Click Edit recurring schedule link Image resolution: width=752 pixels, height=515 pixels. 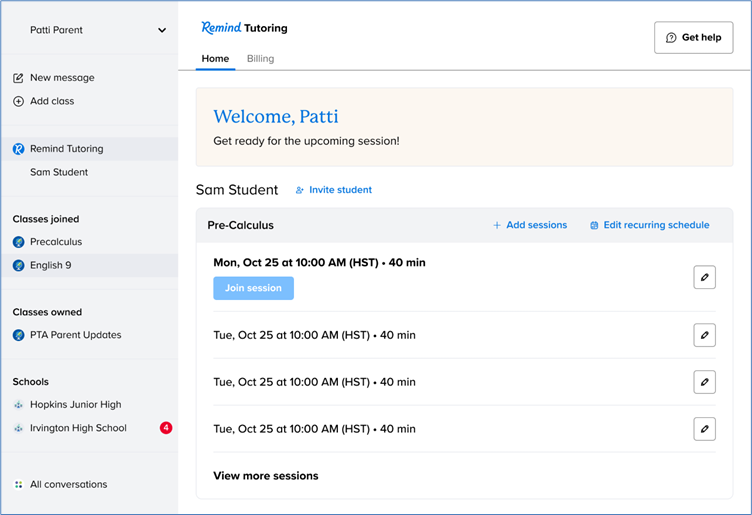tap(649, 225)
